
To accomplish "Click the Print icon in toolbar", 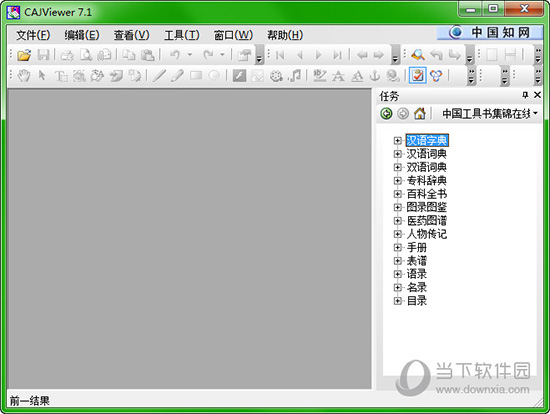I will (x=67, y=55).
